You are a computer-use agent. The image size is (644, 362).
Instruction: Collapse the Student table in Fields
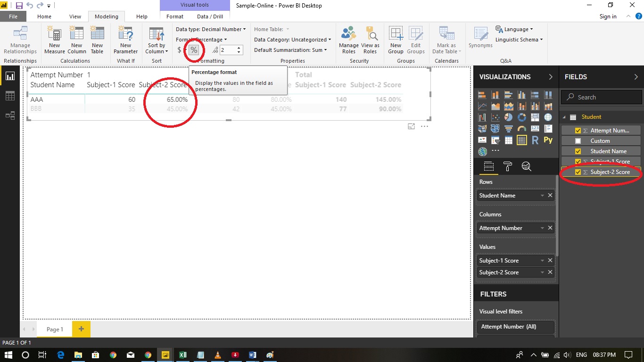click(564, 117)
